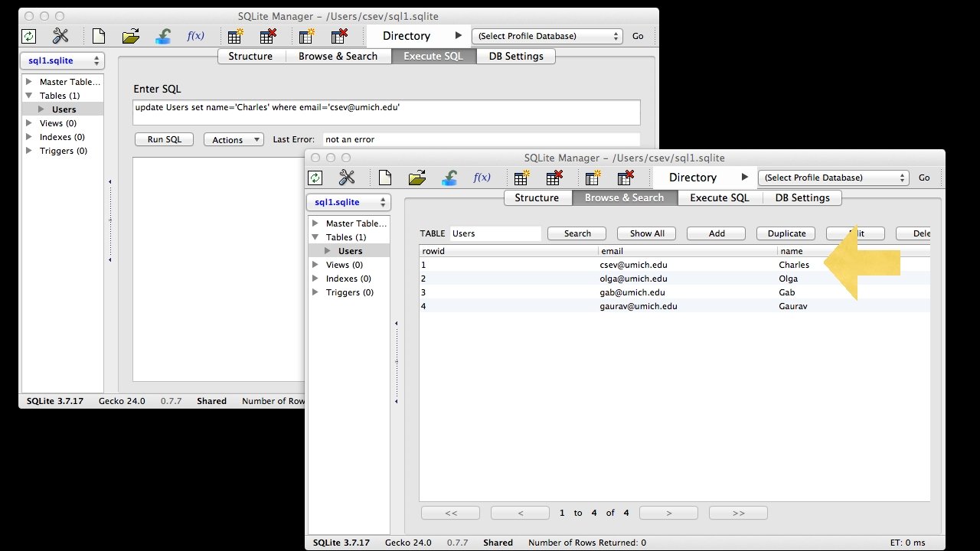Click the Show All button

click(x=647, y=233)
